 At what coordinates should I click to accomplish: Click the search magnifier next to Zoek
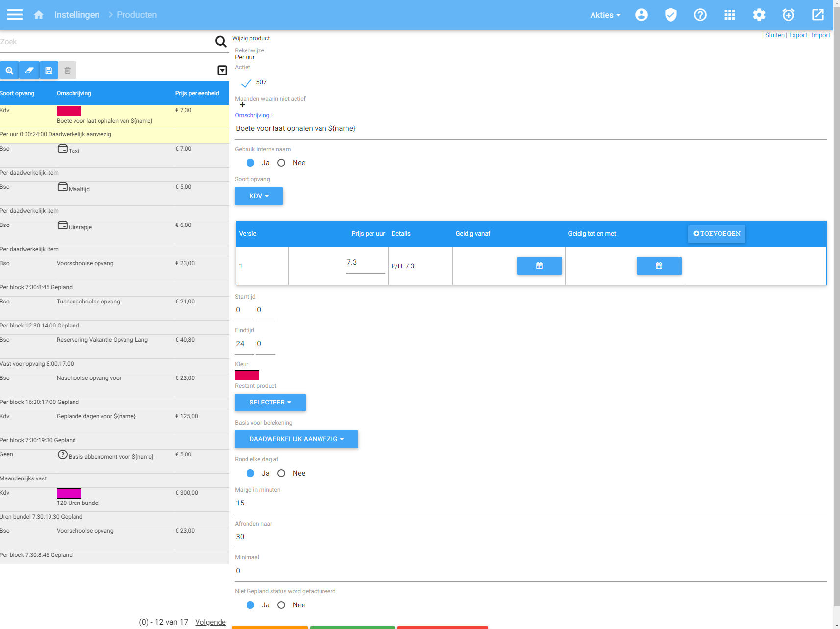pos(221,42)
